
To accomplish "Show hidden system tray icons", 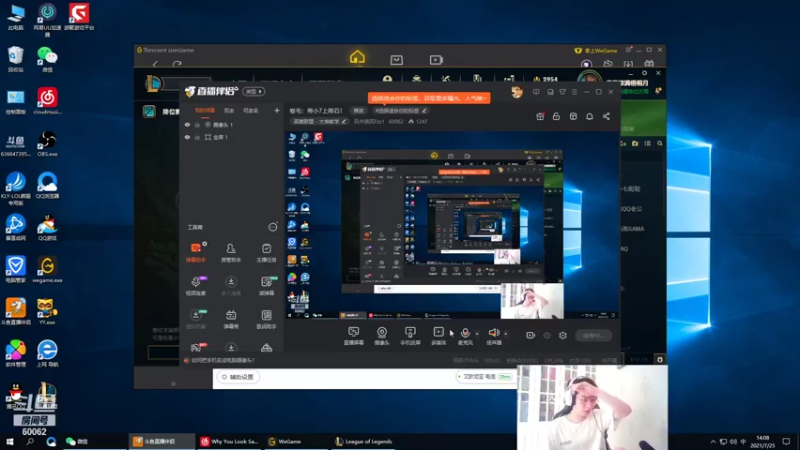I will point(713,441).
